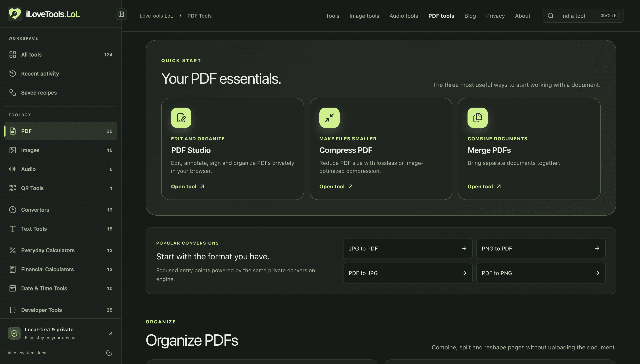Click the Find a tool search field
This screenshot has height=364, width=640.
pos(583,16)
